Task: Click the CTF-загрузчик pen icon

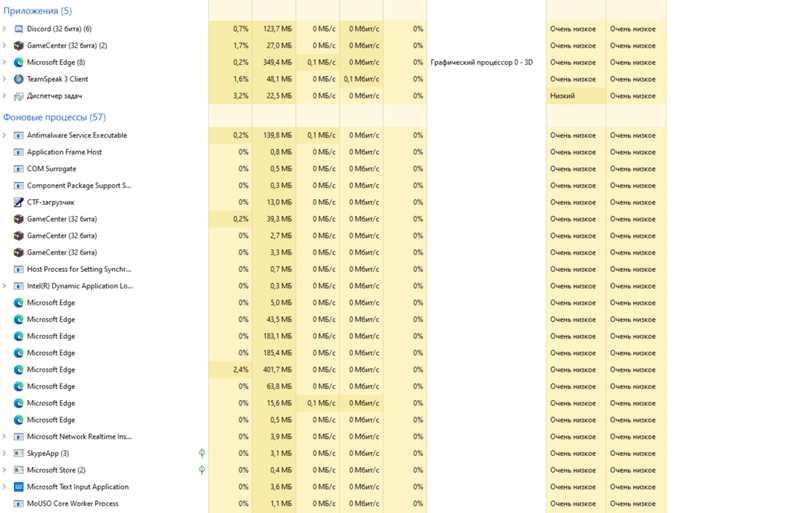Action: click(x=18, y=202)
